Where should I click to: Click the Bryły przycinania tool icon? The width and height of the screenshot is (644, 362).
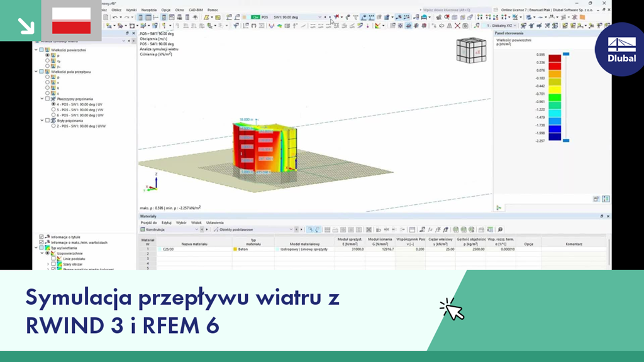[53, 121]
